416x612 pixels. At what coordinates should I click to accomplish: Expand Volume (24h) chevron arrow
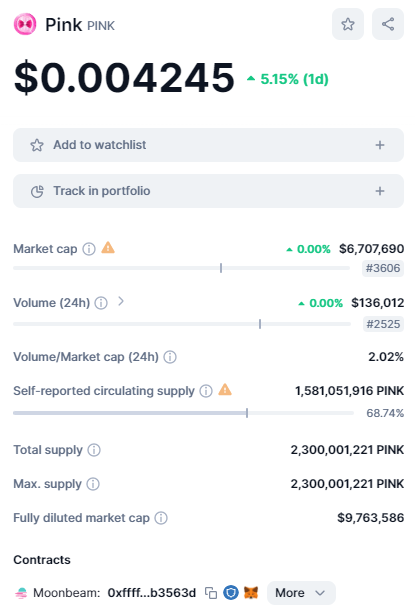pos(121,301)
